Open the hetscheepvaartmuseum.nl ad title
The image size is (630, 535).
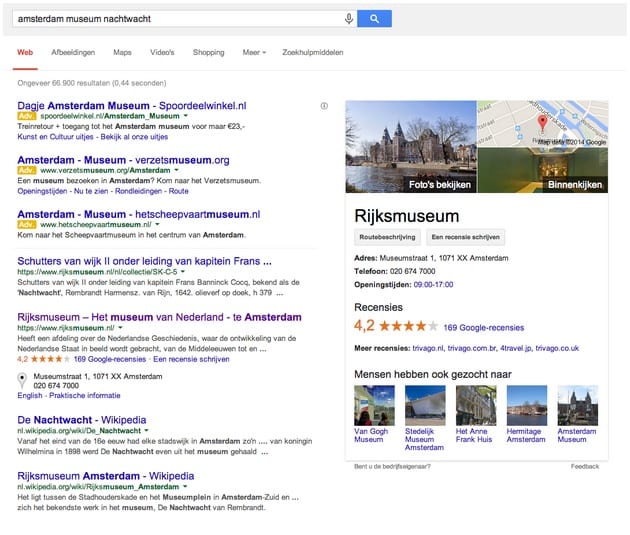click(x=139, y=214)
